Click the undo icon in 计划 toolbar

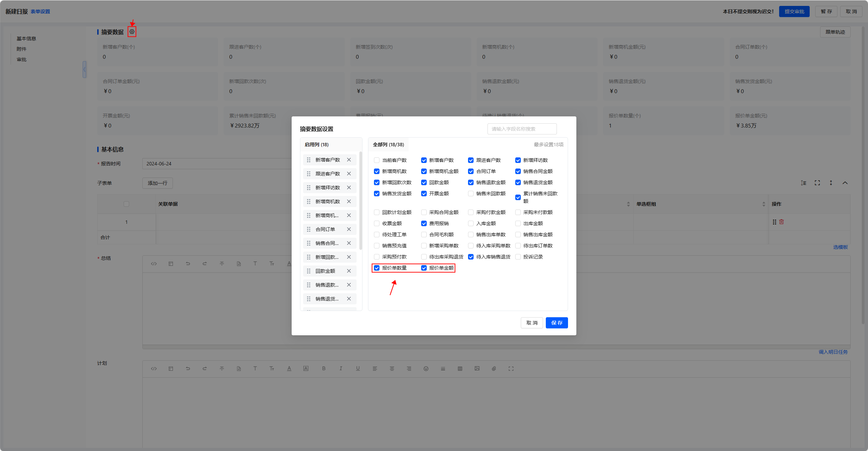coord(188,369)
